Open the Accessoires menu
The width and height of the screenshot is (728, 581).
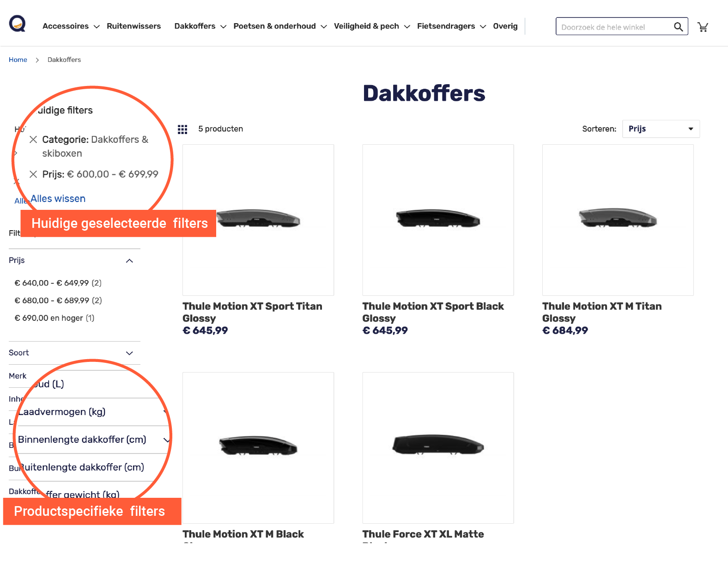66,26
